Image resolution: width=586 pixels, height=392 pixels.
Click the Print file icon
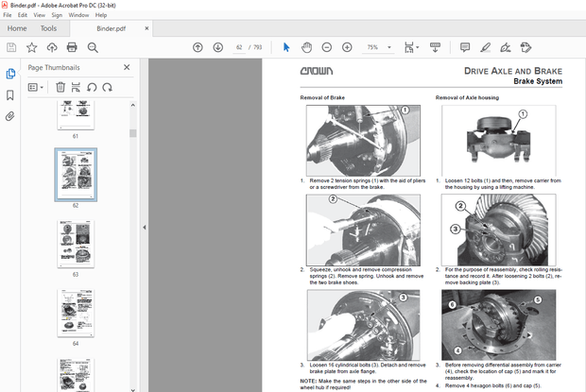73,47
